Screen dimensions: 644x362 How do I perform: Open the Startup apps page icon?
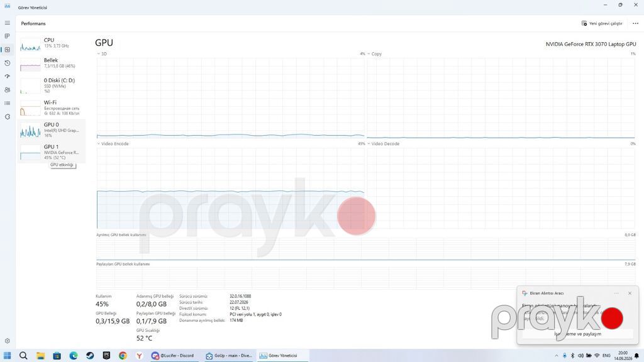(8, 76)
